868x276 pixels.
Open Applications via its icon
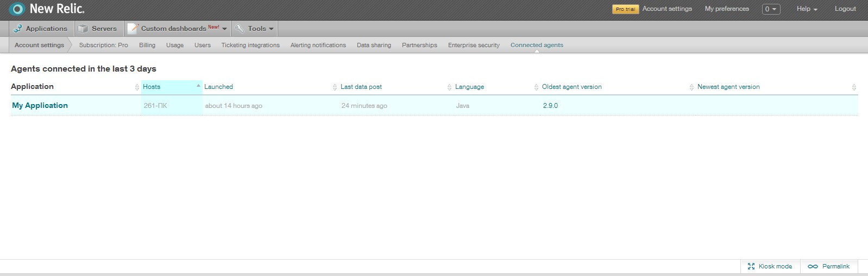pos(18,29)
